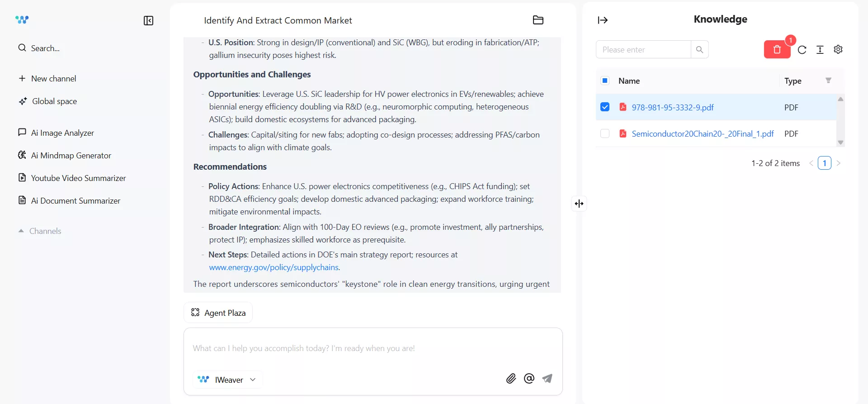
Task: Open the Type column filter
Action: (x=828, y=81)
